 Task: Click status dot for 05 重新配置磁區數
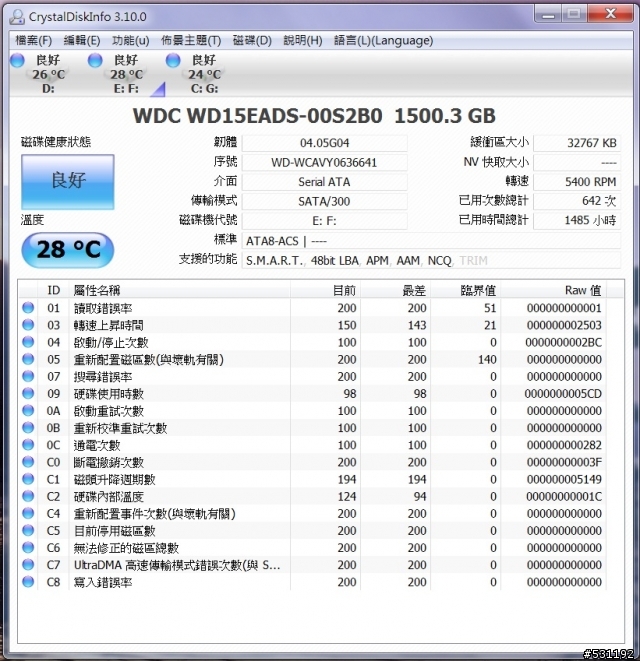28,359
